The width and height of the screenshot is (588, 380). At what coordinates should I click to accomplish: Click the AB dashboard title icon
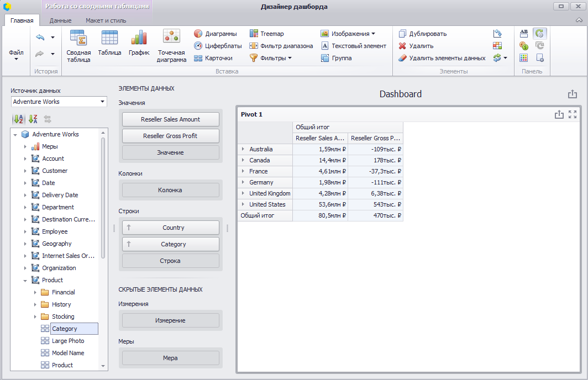[x=524, y=34]
